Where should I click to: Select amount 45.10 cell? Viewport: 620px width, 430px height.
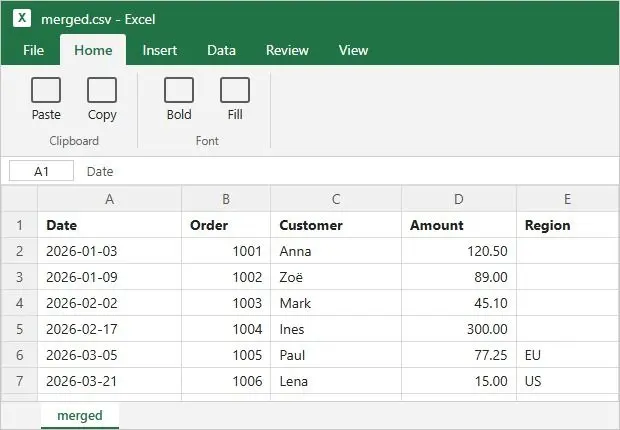(x=459, y=303)
